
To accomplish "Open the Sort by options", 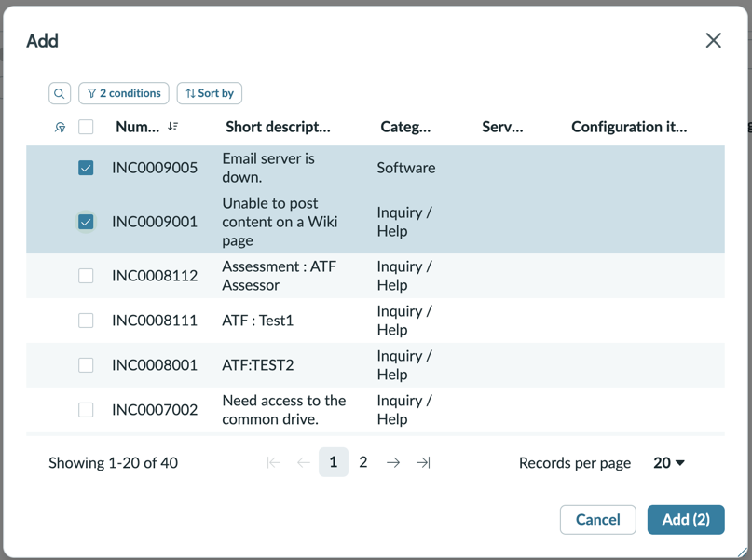I will (210, 93).
